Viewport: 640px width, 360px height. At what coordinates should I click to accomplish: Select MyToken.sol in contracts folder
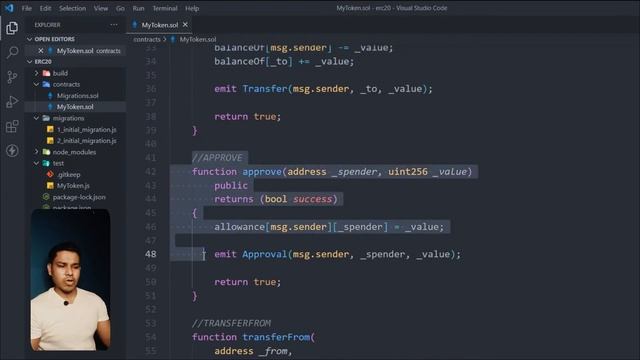point(75,107)
